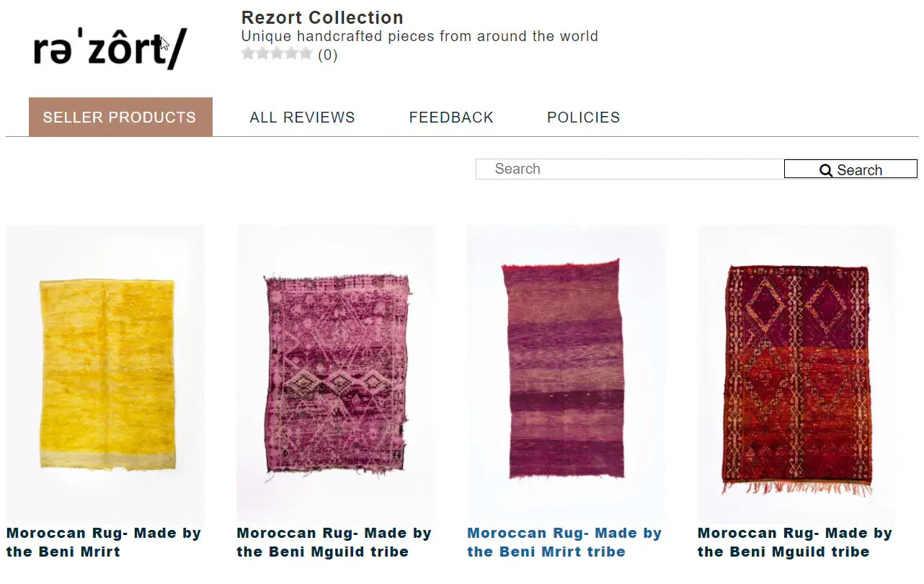Viewport: 924px width, 584px height.
Task: Select the red diamond-pattern rug image
Action: click(797, 374)
